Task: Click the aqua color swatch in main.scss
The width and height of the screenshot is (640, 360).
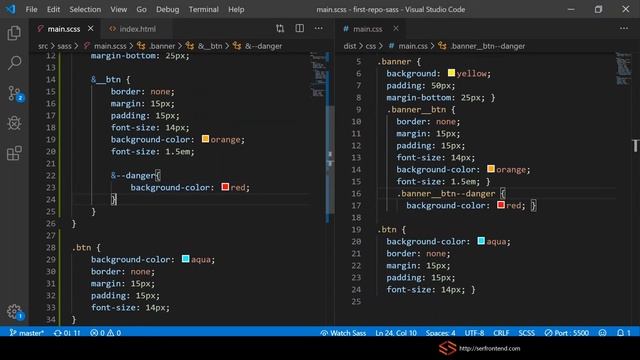Action: pos(185,259)
